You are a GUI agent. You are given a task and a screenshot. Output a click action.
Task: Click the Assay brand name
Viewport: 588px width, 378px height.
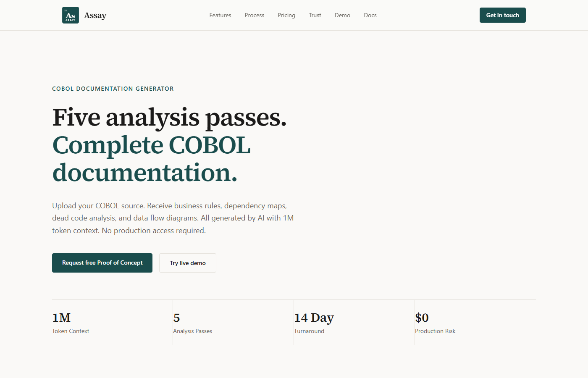[95, 15]
